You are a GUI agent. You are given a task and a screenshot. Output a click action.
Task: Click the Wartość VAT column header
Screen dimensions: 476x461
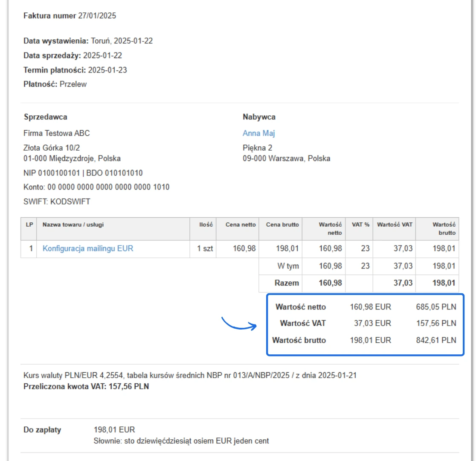[x=395, y=225]
